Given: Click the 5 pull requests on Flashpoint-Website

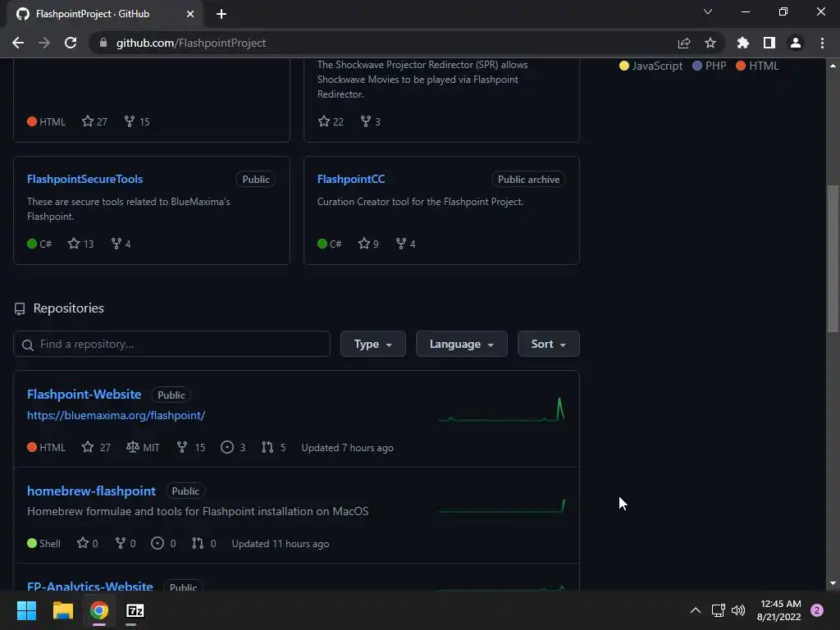Looking at the screenshot, I should (274, 447).
